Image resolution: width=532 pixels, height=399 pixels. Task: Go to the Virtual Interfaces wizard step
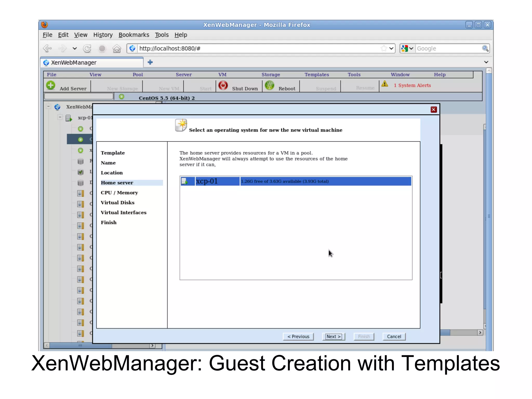[123, 212]
